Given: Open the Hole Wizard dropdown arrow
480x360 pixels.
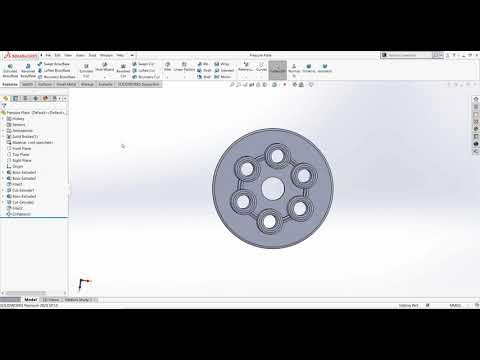Looking at the screenshot, I should tap(105, 77).
